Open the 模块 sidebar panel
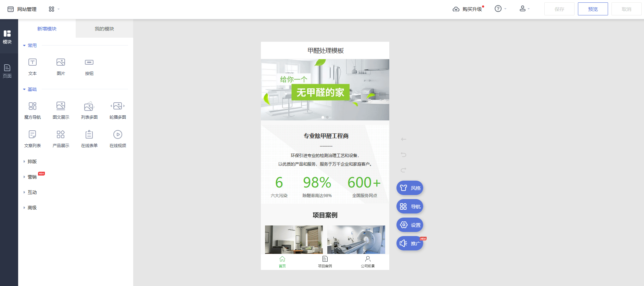 pyautogui.click(x=7, y=37)
